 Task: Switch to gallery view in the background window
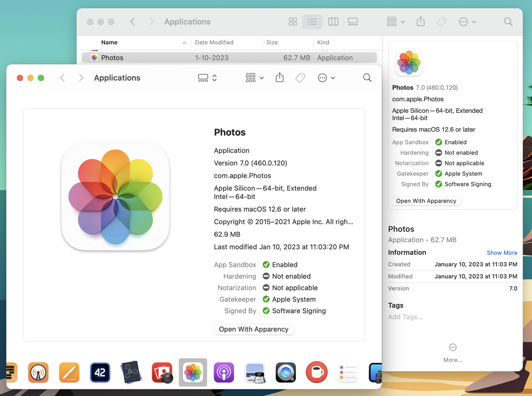[353, 21]
